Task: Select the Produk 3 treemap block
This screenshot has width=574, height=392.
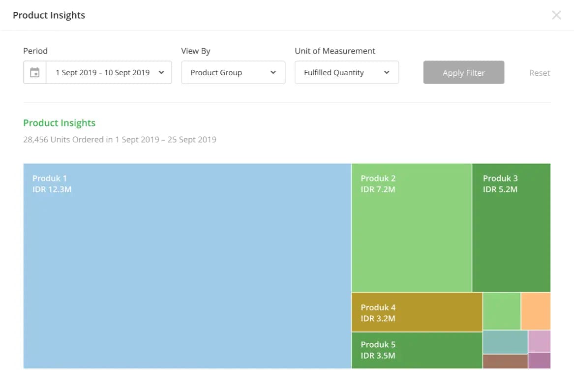Action: [512, 228]
